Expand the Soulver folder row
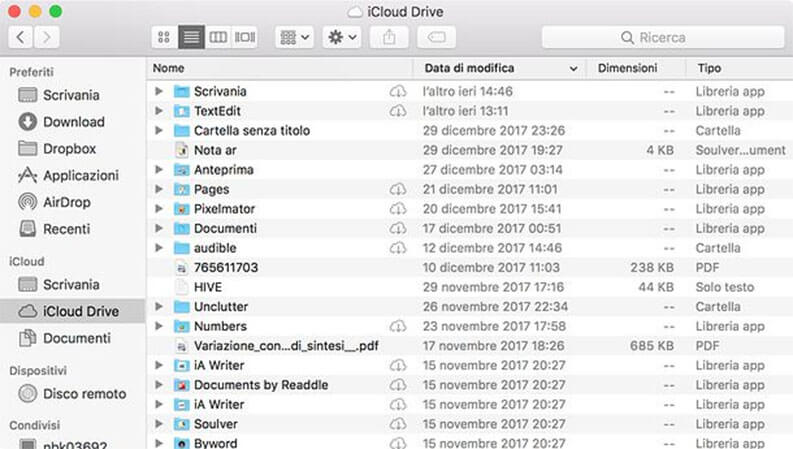The width and height of the screenshot is (793, 449). pos(159,424)
